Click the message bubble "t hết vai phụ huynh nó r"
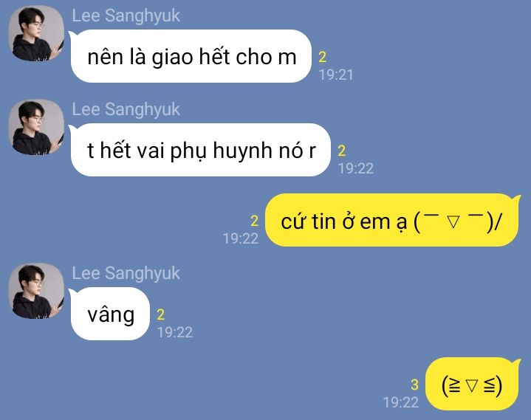531x420 pixels. [200, 150]
